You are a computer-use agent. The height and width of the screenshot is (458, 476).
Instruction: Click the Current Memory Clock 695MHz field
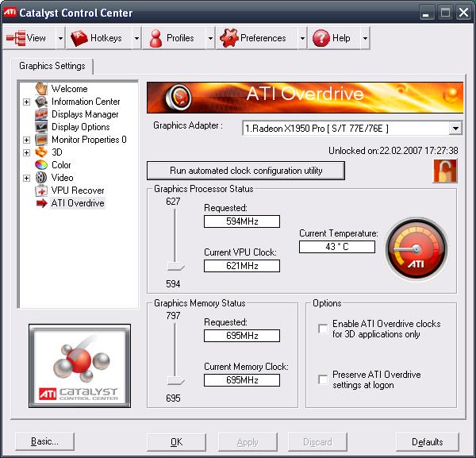tap(242, 380)
